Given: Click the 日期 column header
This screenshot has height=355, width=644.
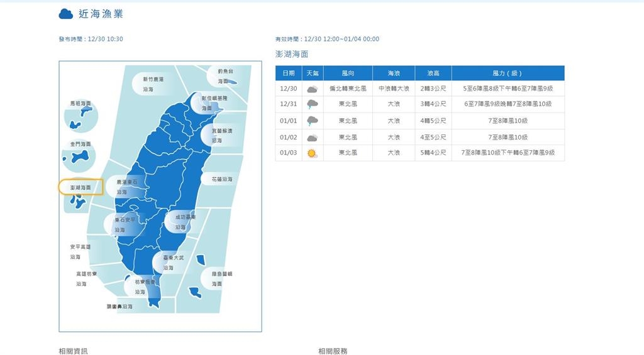Looking at the screenshot, I should coord(289,73).
